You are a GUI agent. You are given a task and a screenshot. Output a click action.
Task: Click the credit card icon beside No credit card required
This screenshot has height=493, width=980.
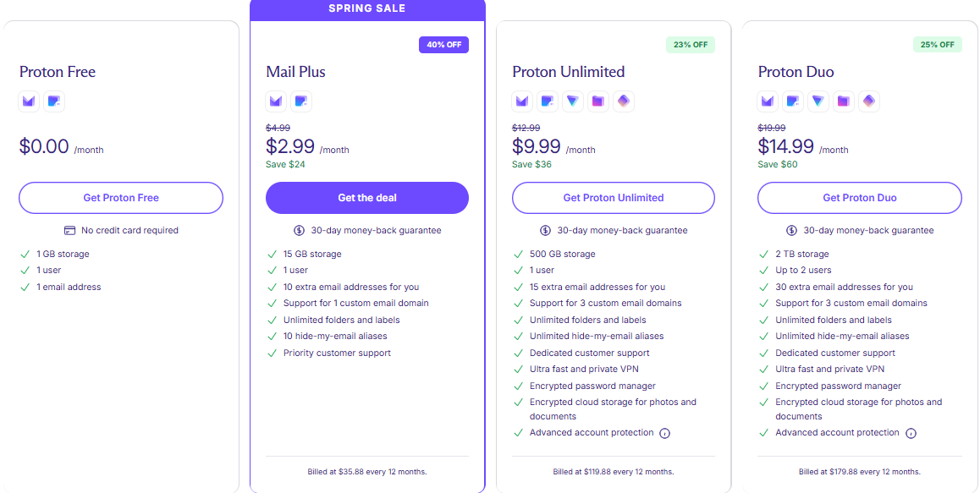(x=69, y=230)
